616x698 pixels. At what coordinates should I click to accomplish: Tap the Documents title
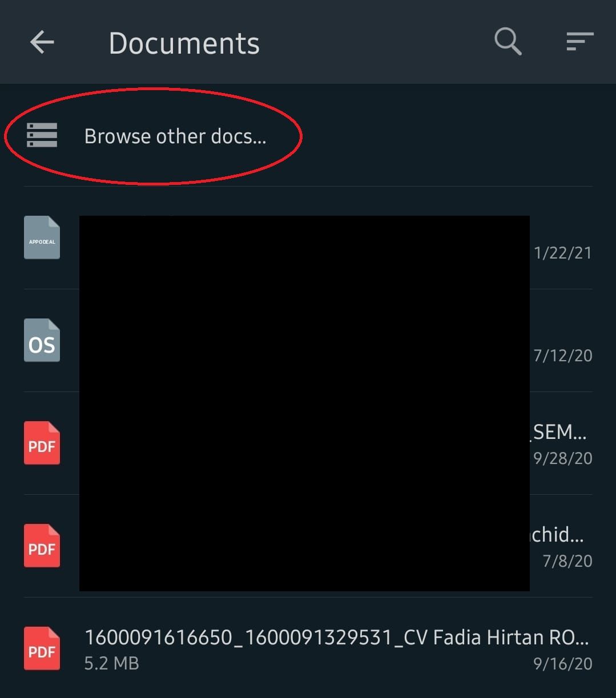(x=184, y=43)
